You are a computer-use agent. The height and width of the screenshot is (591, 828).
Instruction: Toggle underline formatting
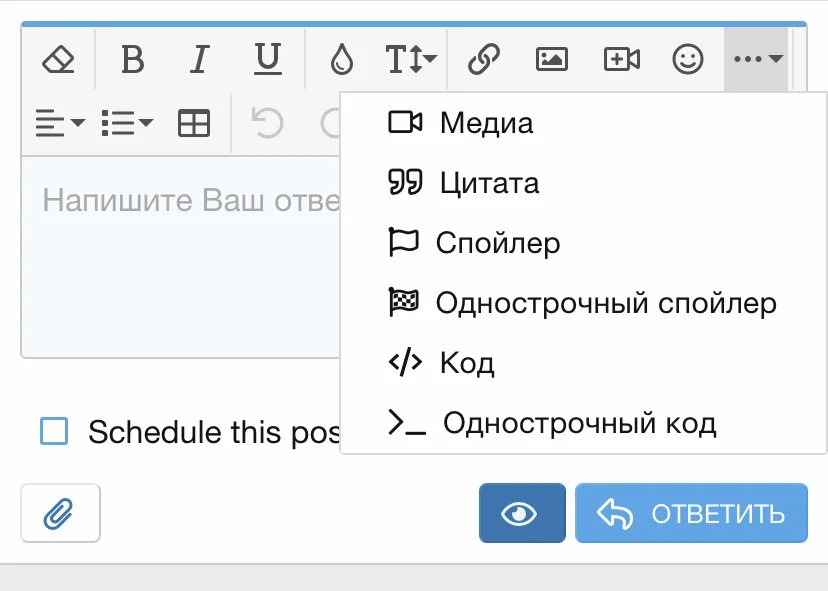coord(266,59)
